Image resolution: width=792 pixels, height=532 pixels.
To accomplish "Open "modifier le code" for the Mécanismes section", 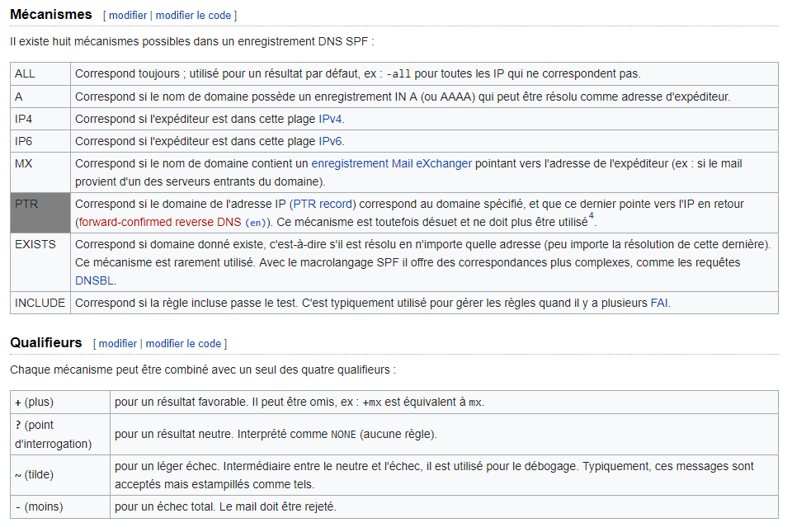I will pyautogui.click(x=194, y=16).
